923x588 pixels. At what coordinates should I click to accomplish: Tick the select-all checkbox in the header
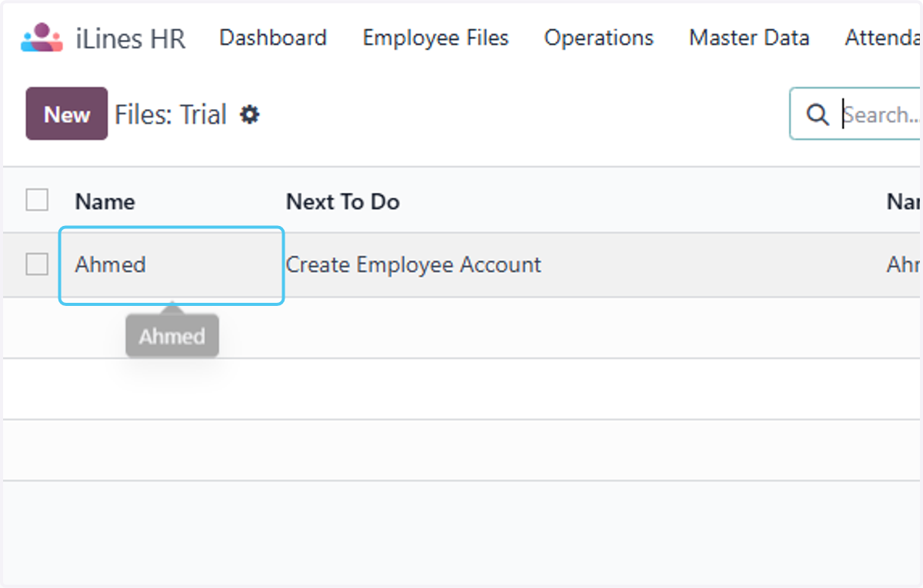[x=37, y=201]
